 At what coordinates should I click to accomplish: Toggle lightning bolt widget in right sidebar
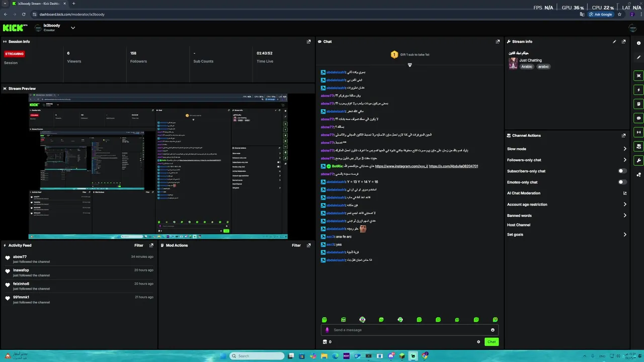coord(638,90)
